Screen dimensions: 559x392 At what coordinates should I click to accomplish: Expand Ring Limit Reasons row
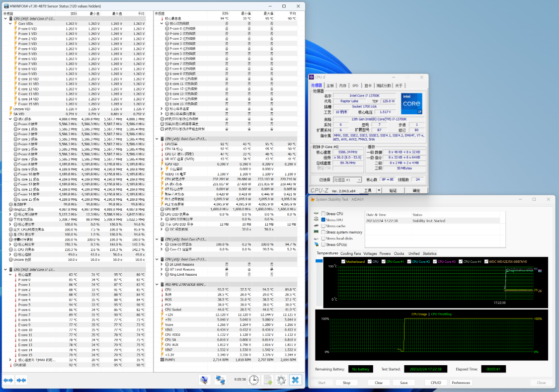click(162, 274)
